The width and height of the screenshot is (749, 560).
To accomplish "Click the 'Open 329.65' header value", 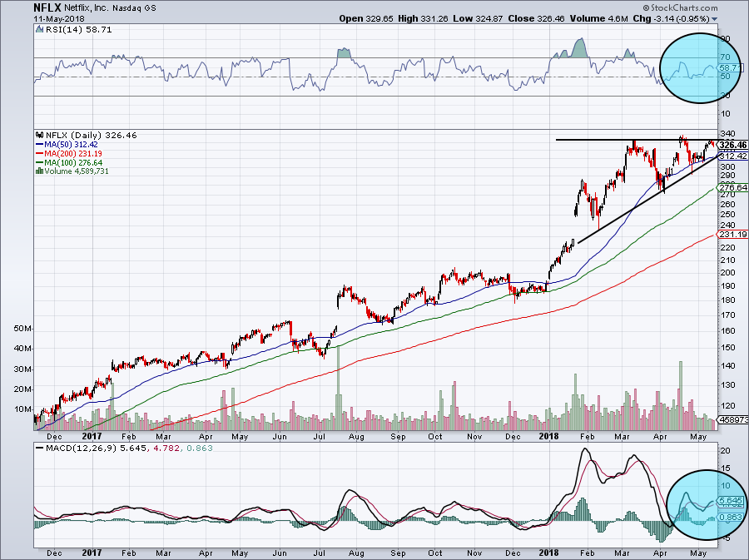I will (x=366, y=18).
